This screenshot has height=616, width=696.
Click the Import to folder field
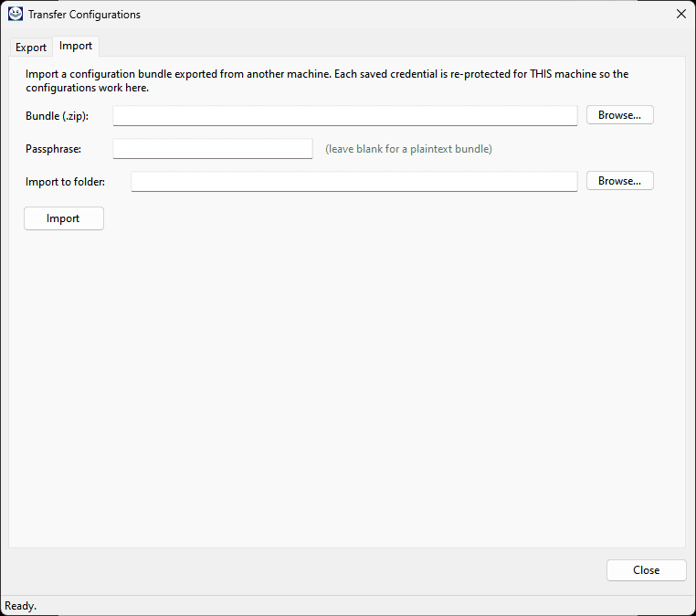[x=354, y=181]
